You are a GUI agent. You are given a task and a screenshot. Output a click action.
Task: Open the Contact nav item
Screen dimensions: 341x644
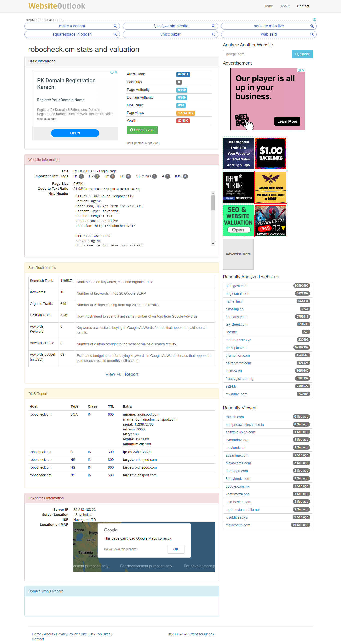pos(303,6)
